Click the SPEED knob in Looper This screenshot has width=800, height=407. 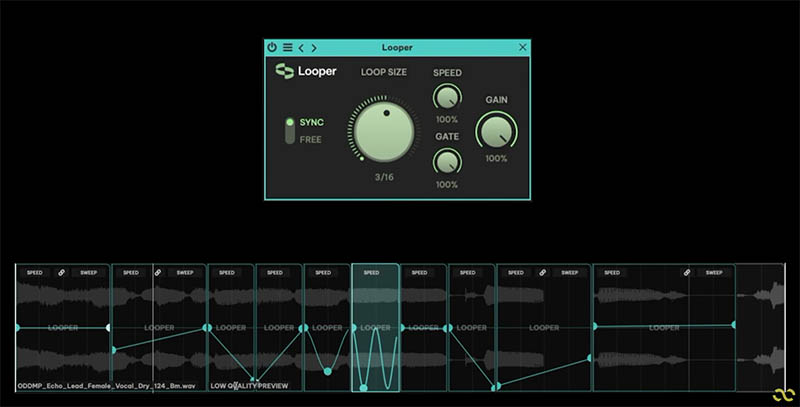point(447,97)
